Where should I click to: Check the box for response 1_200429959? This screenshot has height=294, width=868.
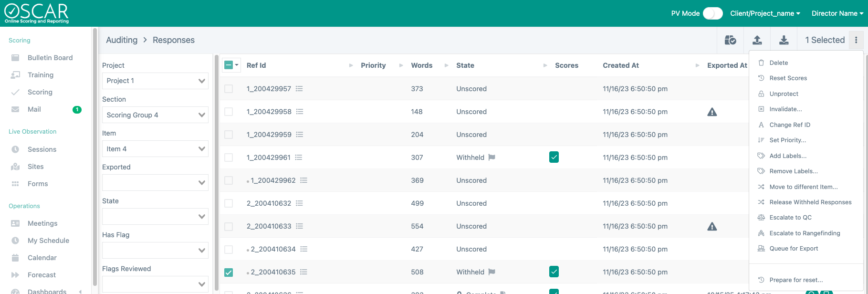tap(229, 135)
